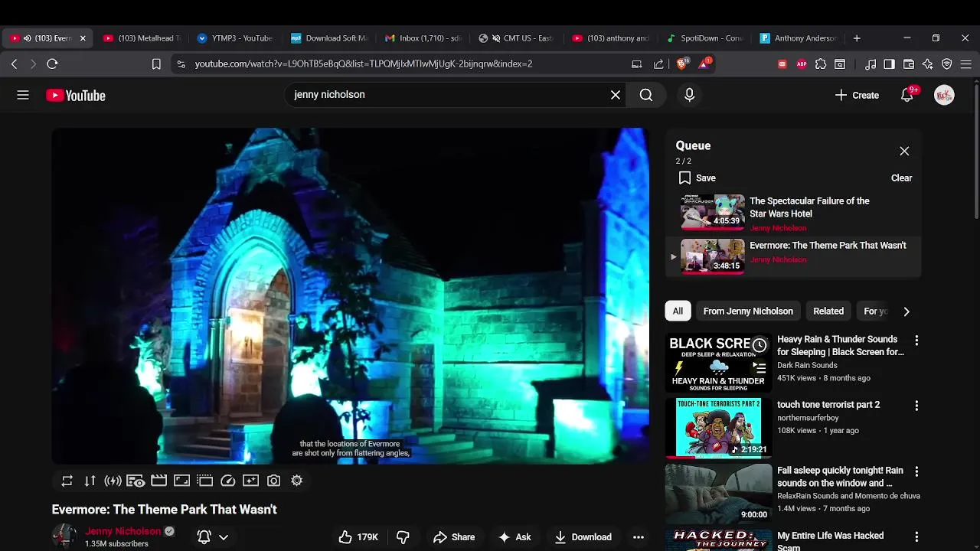Open the Brave Wallet icon

point(909,64)
